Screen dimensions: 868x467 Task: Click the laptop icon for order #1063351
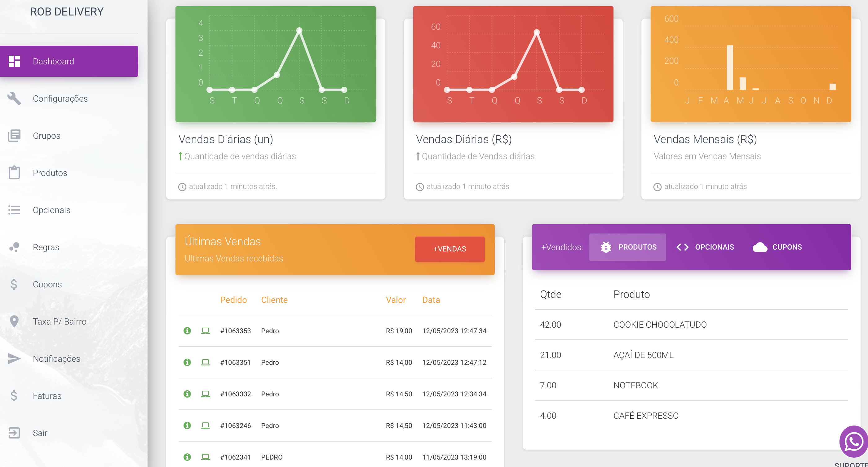pos(205,362)
